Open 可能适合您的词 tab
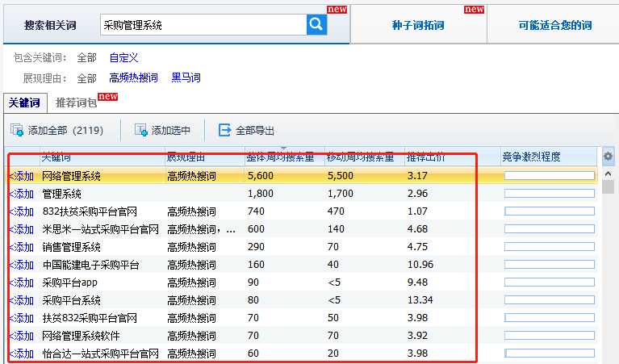 [554, 26]
